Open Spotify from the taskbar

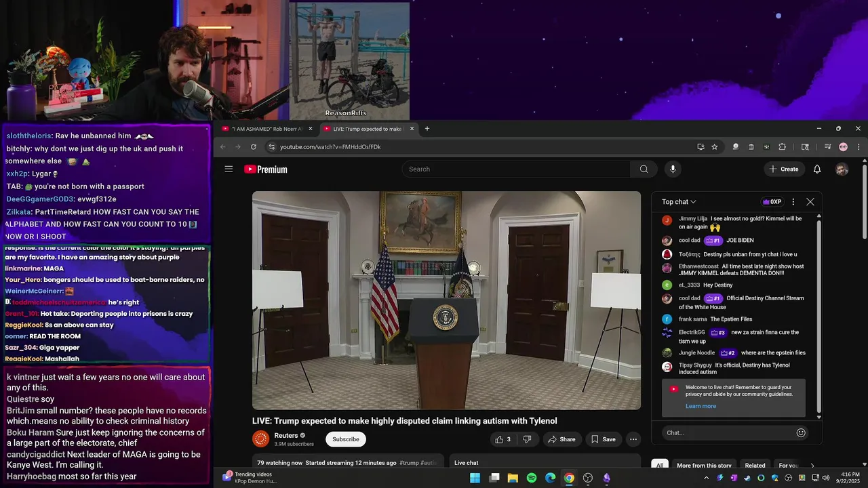click(532, 478)
